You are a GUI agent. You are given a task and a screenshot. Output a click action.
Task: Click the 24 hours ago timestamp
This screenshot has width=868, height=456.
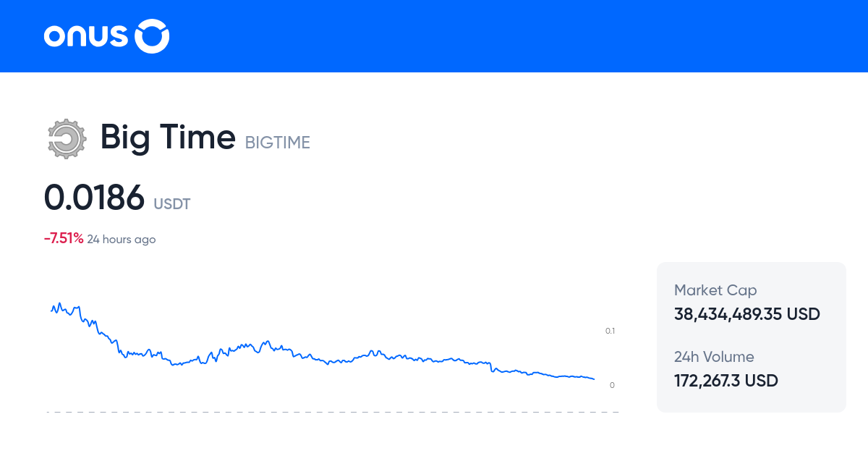[122, 239]
